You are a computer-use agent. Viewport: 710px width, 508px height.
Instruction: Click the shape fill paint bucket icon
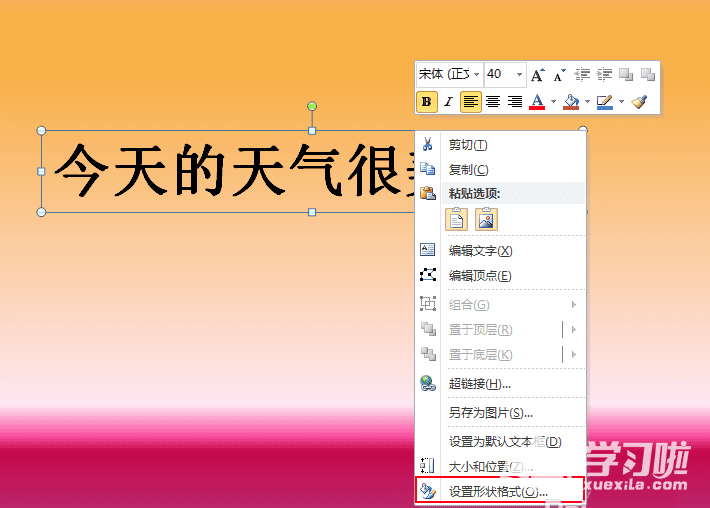pos(570,101)
